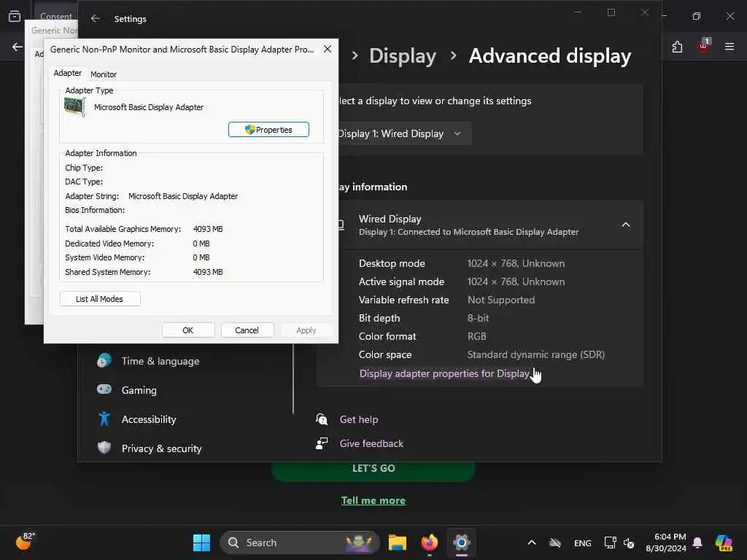Click the Settings gear taskbar icon
747x560 pixels.
coord(462,542)
